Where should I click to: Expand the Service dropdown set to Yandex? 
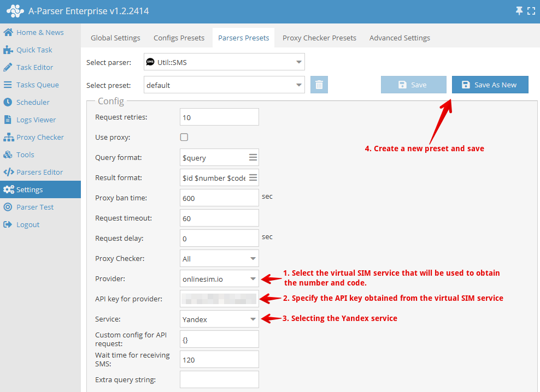219,319
